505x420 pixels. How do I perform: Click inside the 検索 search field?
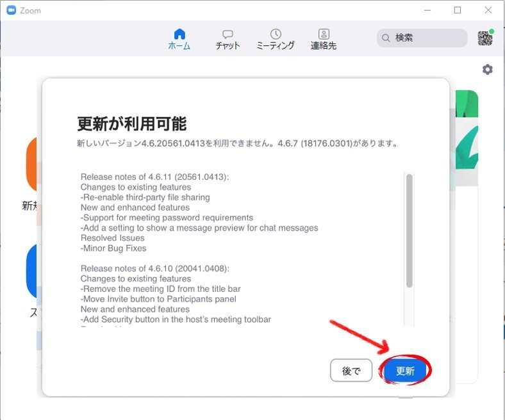[x=426, y=38]
